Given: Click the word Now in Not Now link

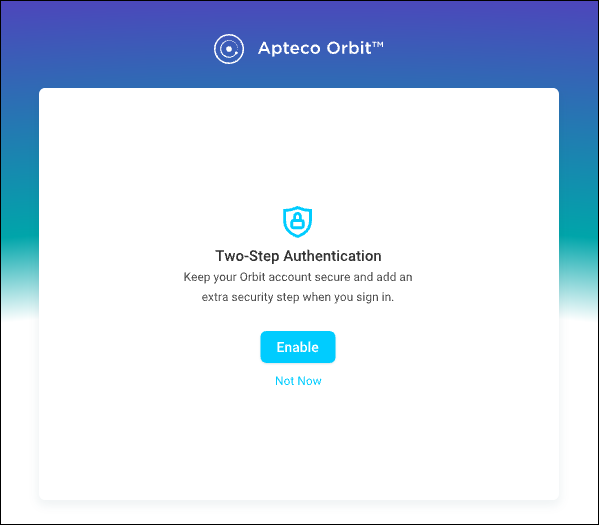Looking at the screenshot, I should click(x=309, y=381).
